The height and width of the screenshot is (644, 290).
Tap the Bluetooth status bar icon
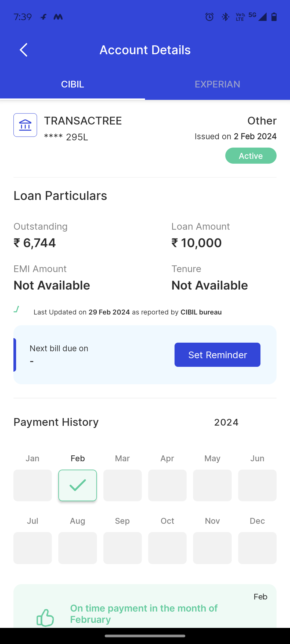225,17
